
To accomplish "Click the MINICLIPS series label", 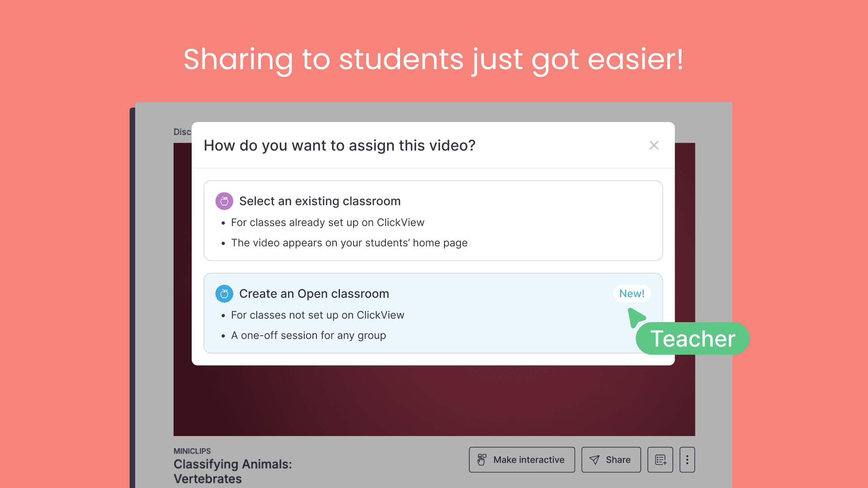I will coord(192,450).
